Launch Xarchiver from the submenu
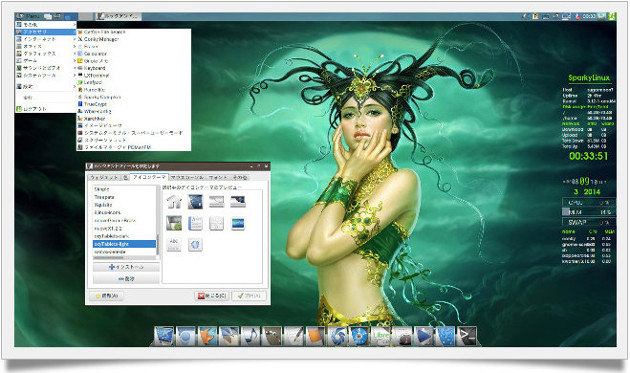 (x=133, y=119)
